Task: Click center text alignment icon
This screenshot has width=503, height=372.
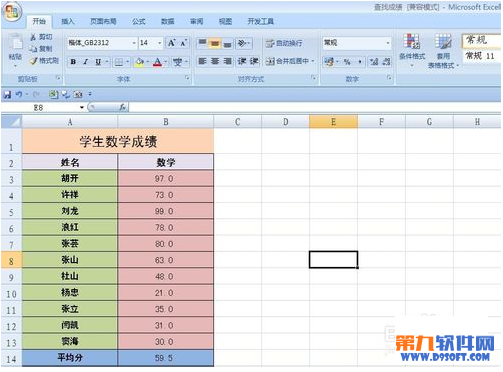Action: [x=215, y=61]
